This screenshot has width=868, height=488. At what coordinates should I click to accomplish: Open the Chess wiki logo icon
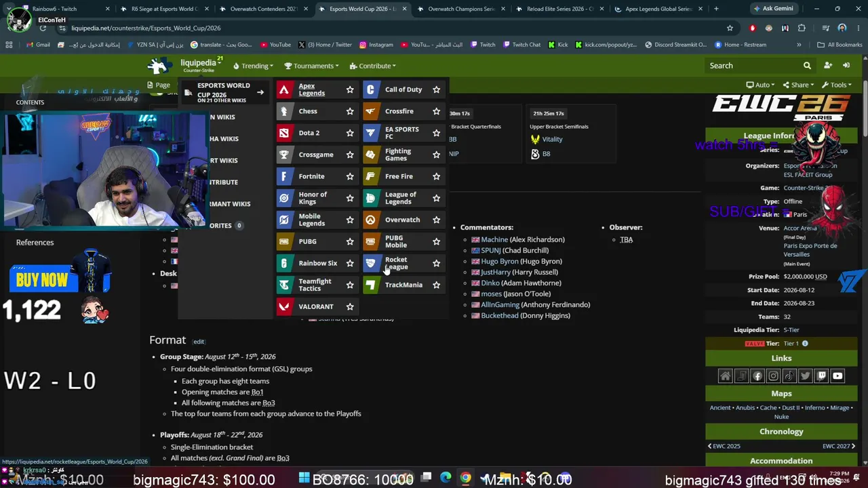click(285, 111)
